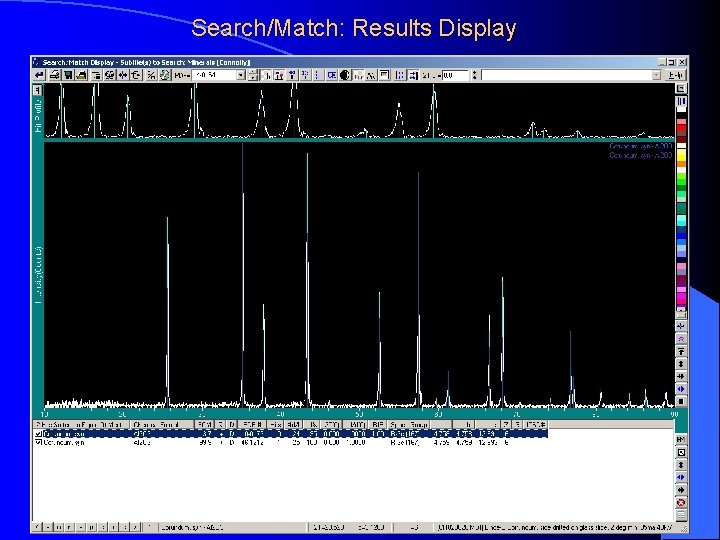The width and height of the screenshot is (720, 540).
Task: Click the black circle toolbar icon
Action: tap(345, 75)
